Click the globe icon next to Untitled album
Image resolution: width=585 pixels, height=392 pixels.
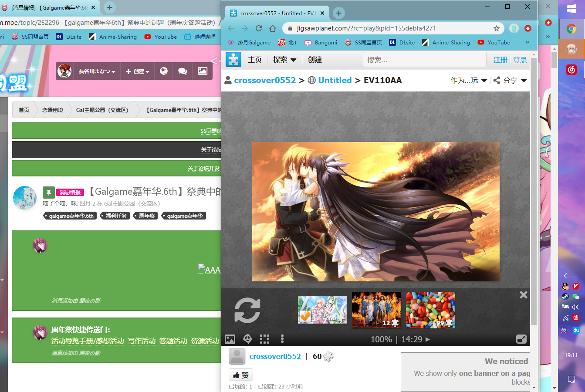pos(312,80)
